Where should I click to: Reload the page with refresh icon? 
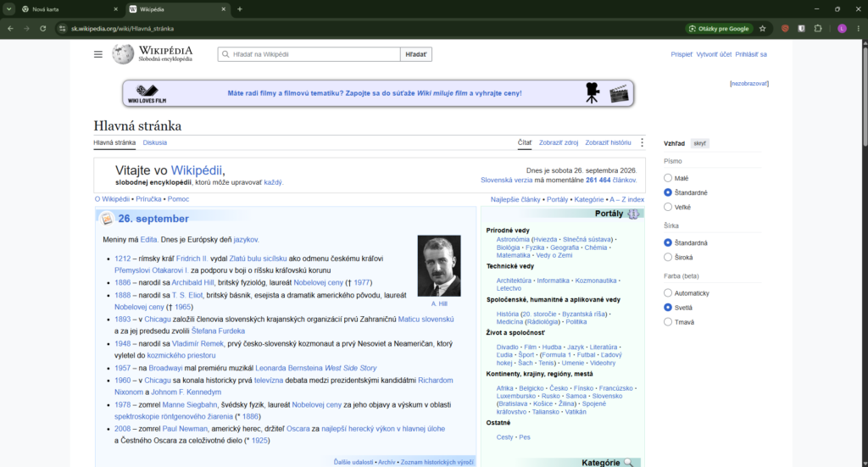click(x=42, y=28)
